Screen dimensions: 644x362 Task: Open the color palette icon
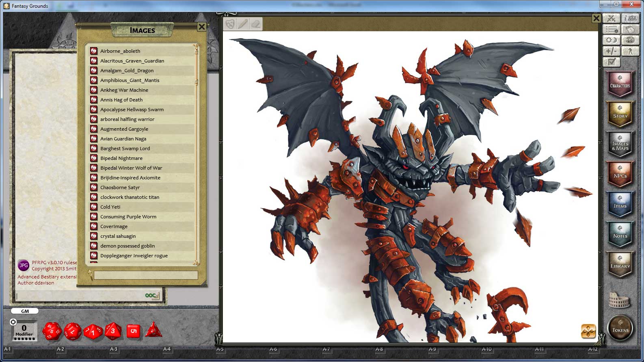(x=630, y=40)
